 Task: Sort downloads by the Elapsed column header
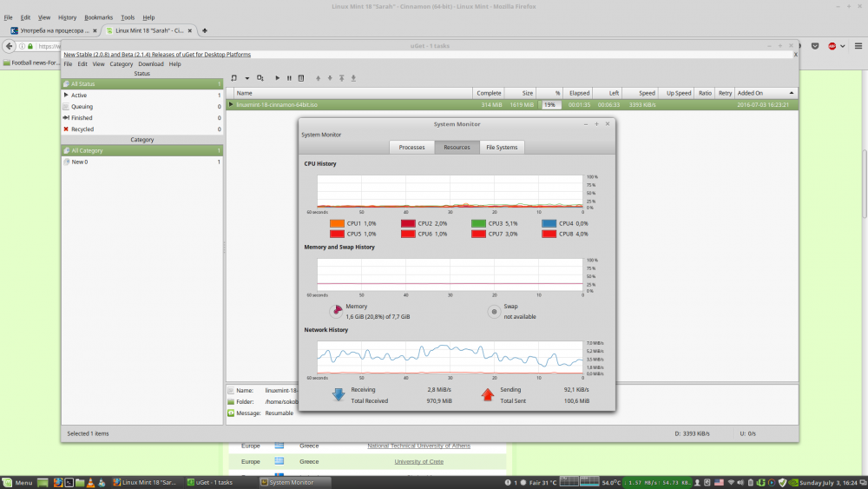(x=578, y=93)
